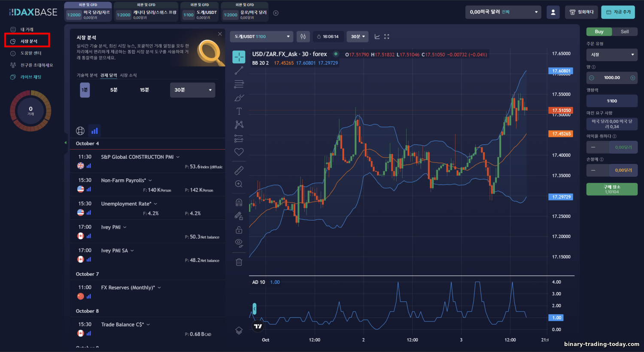This screenshot has width=644, height=352.
Task: Open the favorites heart icon tool
Action: pyautogui.click(x=239, y=152)
